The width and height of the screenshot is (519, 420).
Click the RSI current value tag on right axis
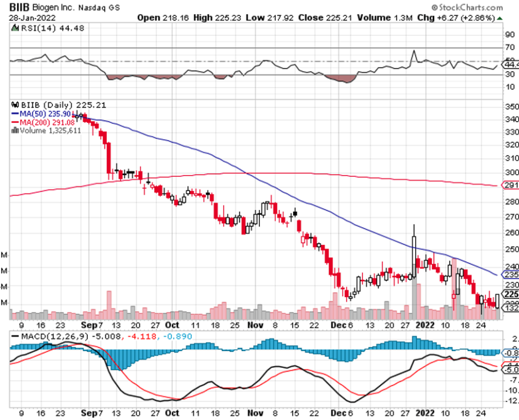pyautogui.click(x=511, y=64)
